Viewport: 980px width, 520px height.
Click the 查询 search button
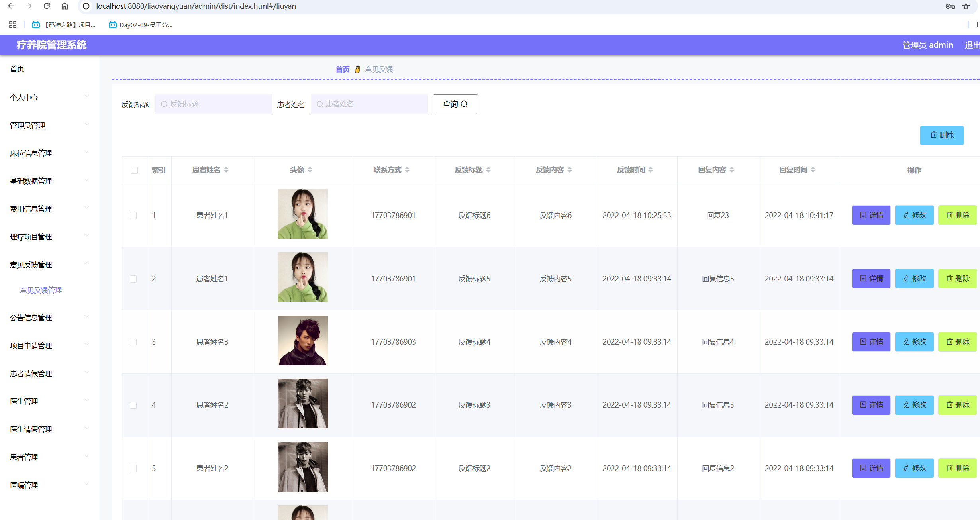click(455, 104)
